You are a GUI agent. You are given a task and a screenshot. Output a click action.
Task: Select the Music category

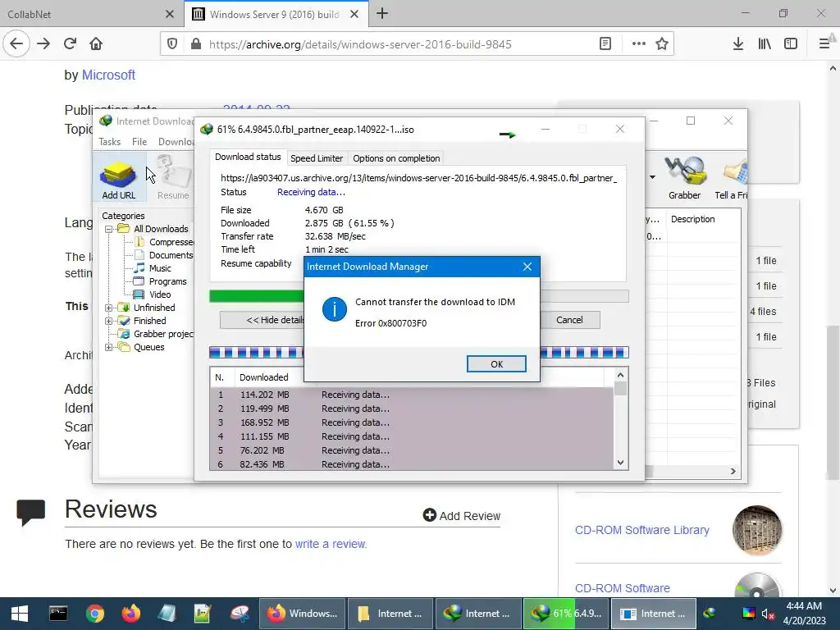(x=153, y=268)
